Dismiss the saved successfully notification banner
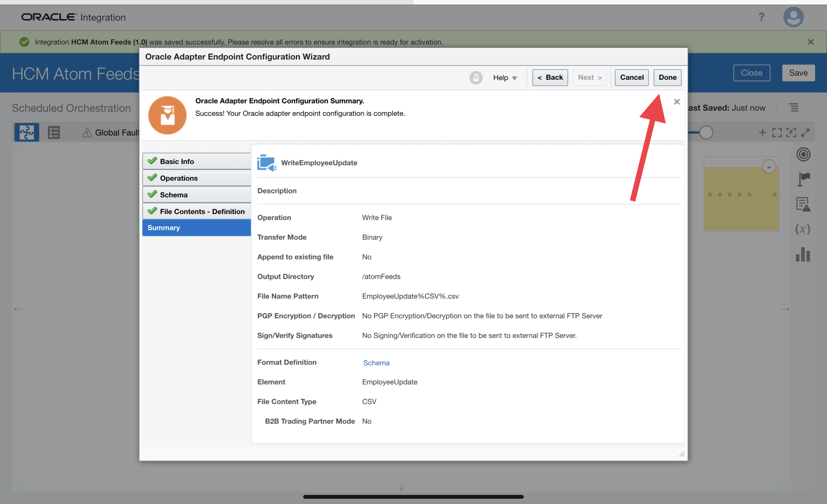 click(811, 42)
